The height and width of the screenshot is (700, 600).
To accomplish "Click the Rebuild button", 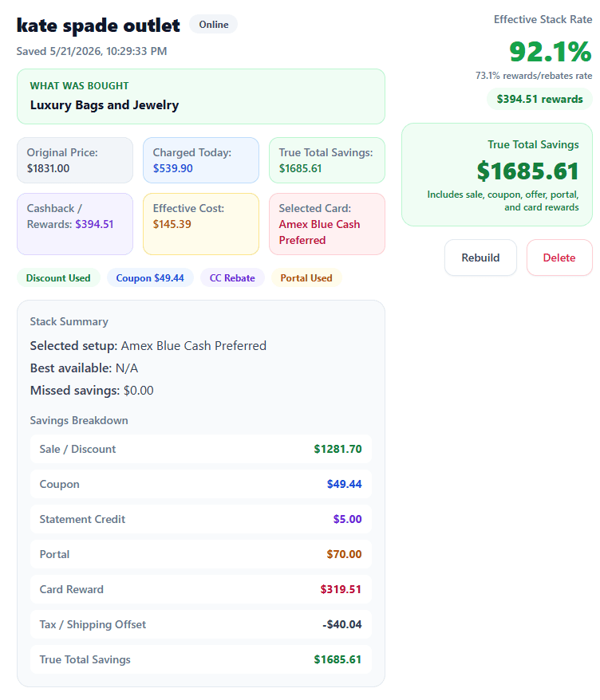I will point(480,258).
